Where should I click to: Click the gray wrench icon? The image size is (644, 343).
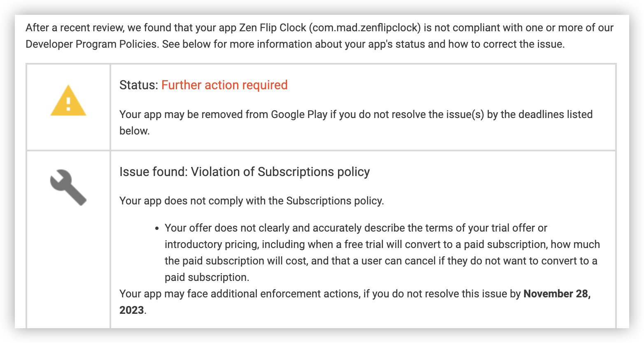coord(68,188)
